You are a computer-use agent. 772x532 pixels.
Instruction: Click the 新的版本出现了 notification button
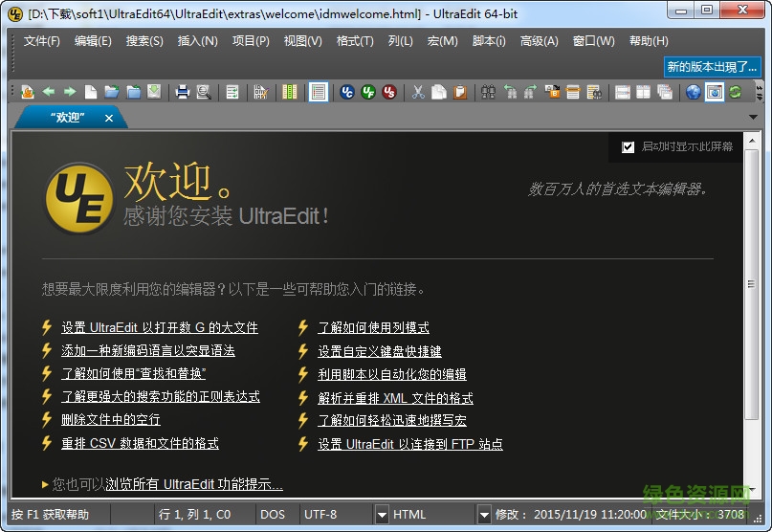(x=712, y=67)
